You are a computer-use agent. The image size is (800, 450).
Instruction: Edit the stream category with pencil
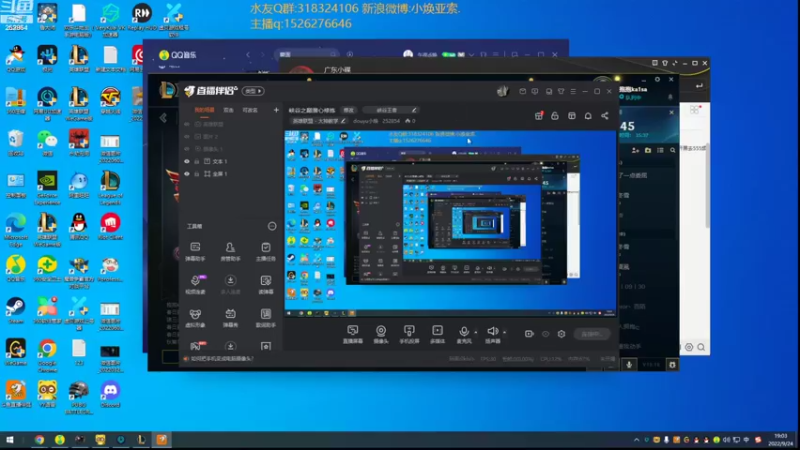point(343,121)
